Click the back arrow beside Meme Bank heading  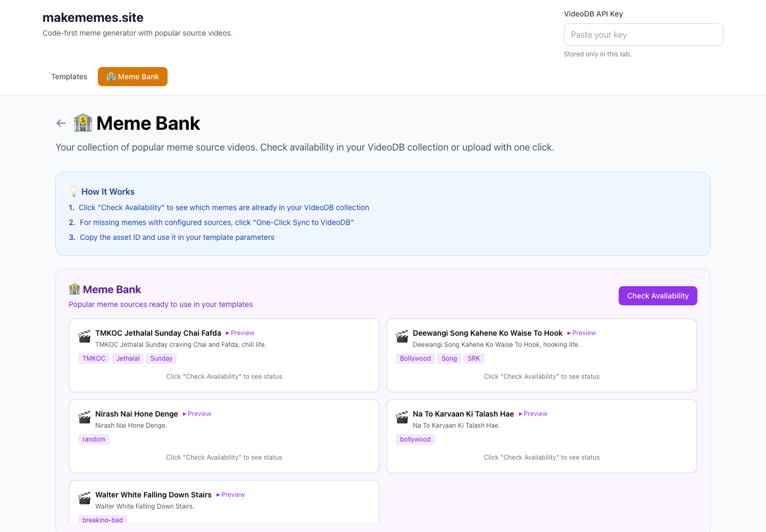61,123
